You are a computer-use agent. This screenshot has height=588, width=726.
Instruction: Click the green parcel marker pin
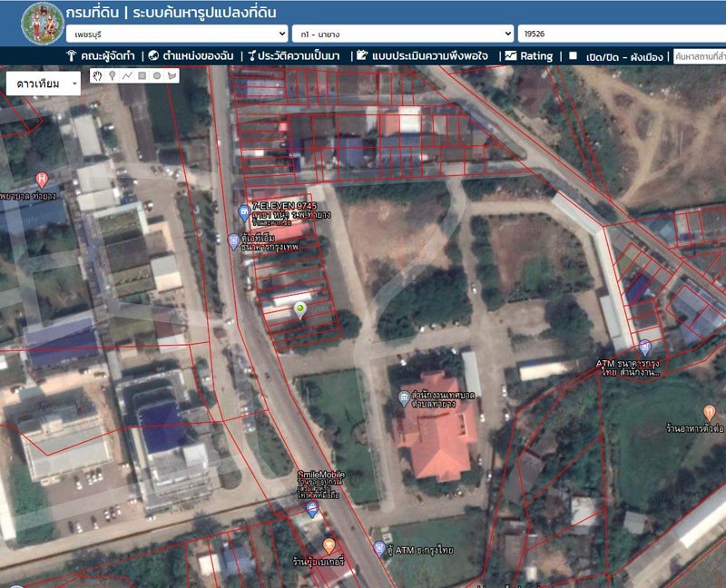coord(300,311)
